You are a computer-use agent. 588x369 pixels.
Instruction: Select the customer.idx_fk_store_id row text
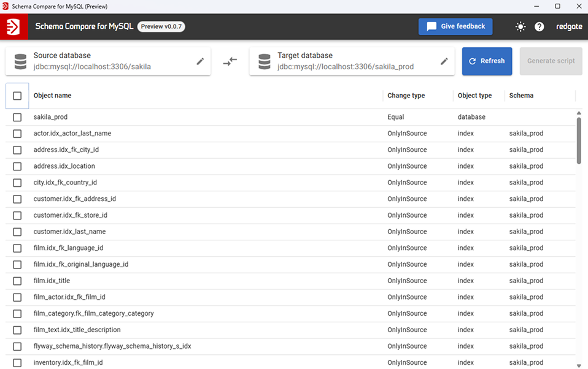pyautogui.click(x=70, y=215)
